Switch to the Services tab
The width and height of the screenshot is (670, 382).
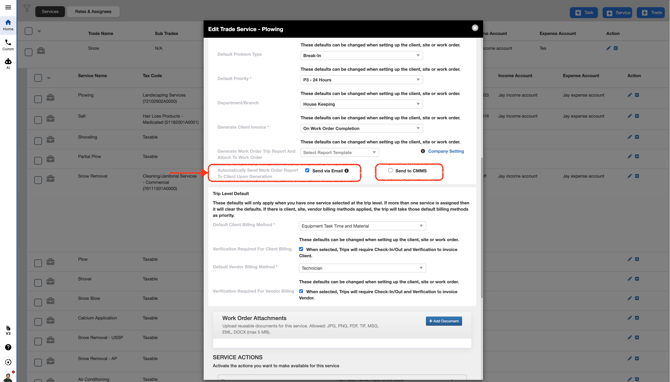(x=50, y=12)
